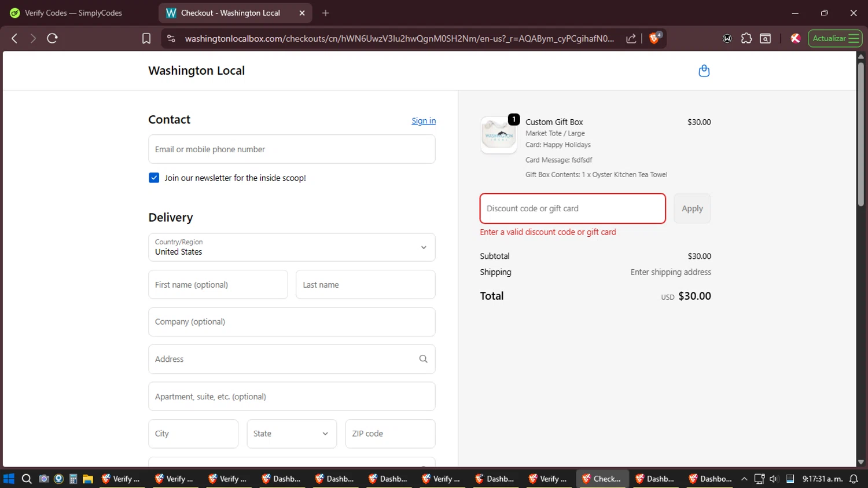The height and width of the screenshot is (488, 868).
Task: Click the Card: Happy Holidays text
Action: point(558,145)
